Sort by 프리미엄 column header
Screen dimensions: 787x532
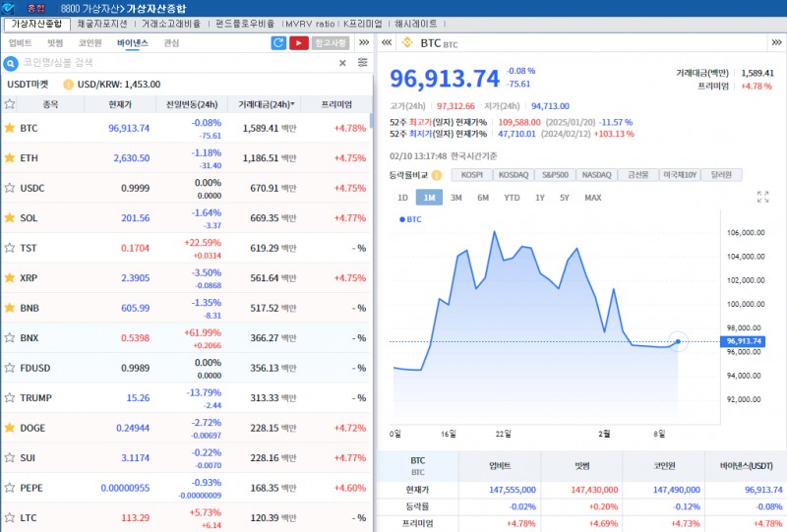pos(336,104)
